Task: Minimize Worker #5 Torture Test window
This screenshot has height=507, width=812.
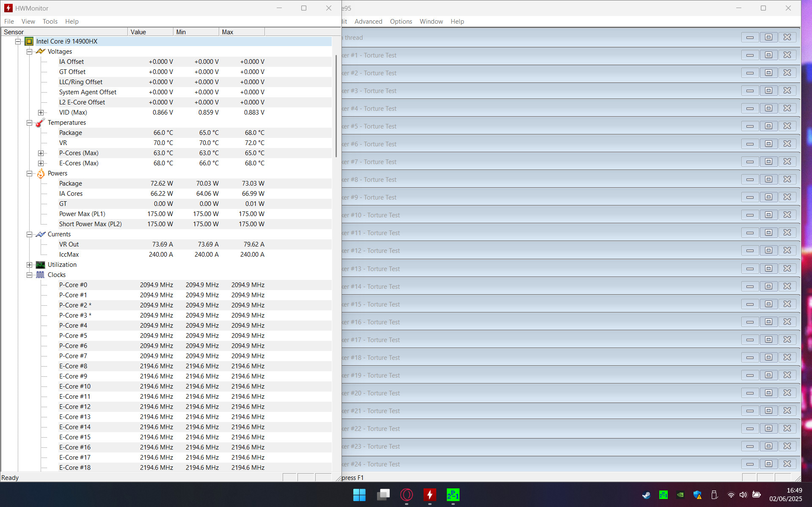Action: point(750,126)
